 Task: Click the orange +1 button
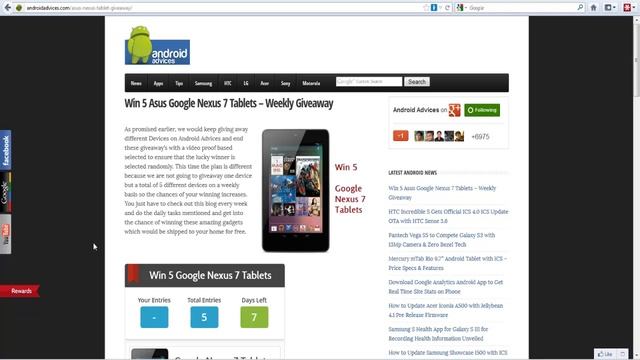pos(400,136)
